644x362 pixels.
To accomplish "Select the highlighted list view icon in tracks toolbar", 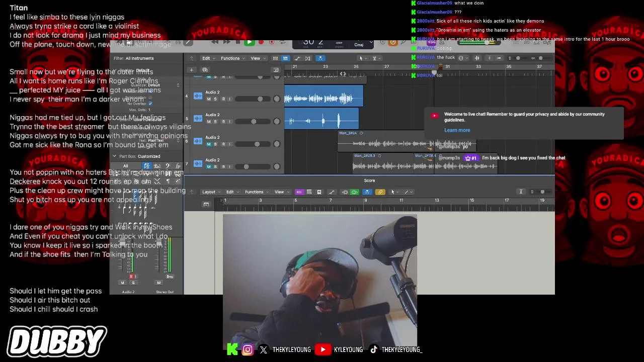I will [285, 58].
